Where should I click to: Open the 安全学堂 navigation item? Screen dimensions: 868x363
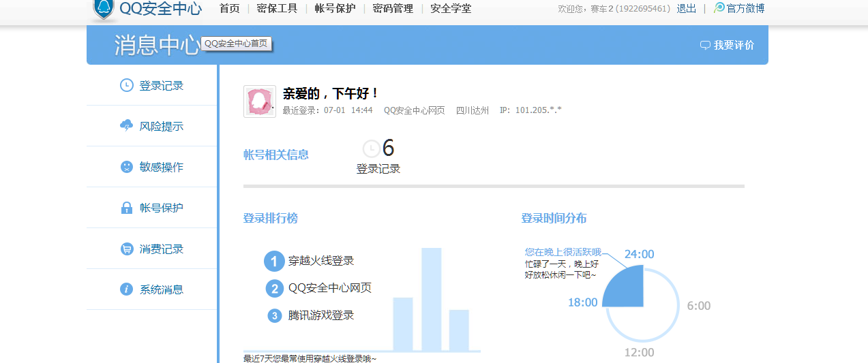pos(451,8)
